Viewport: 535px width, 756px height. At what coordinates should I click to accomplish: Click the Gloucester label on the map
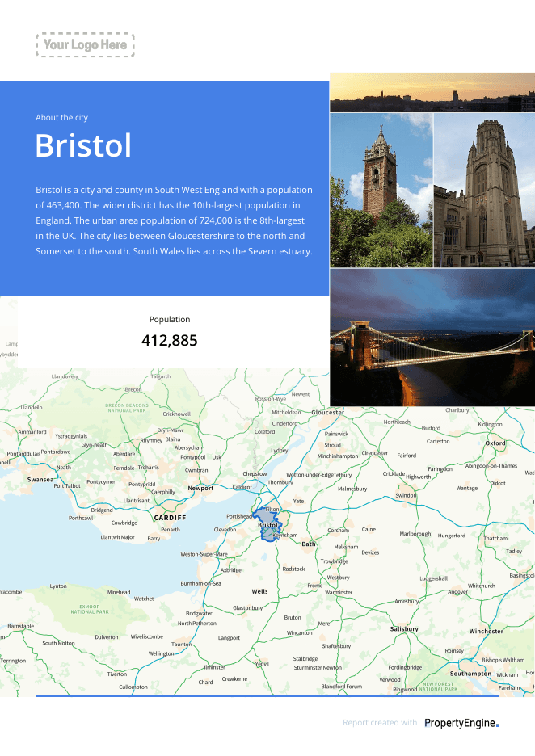pos(328,412)
